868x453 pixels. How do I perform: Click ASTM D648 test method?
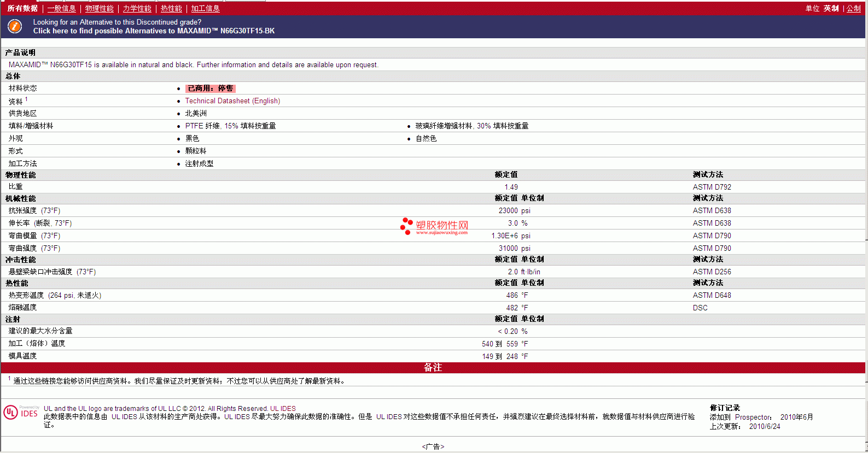pos(712,295)
